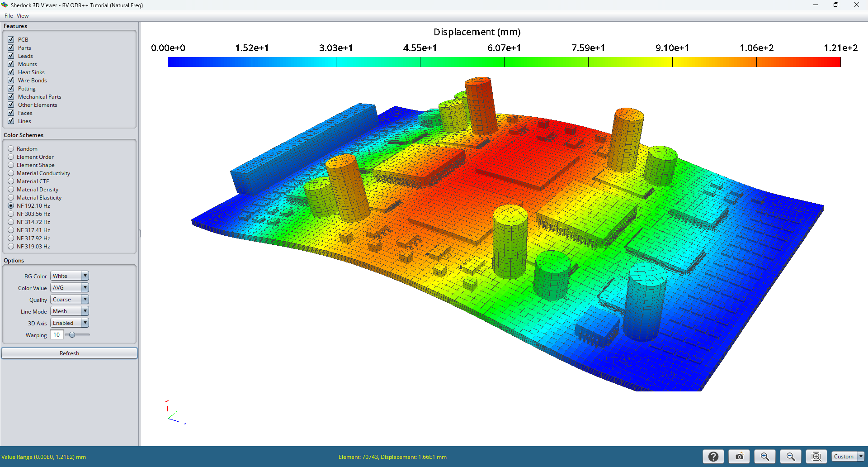Disable the Lines feature checkbox
The image size is (868, 467).
[11, 121]
